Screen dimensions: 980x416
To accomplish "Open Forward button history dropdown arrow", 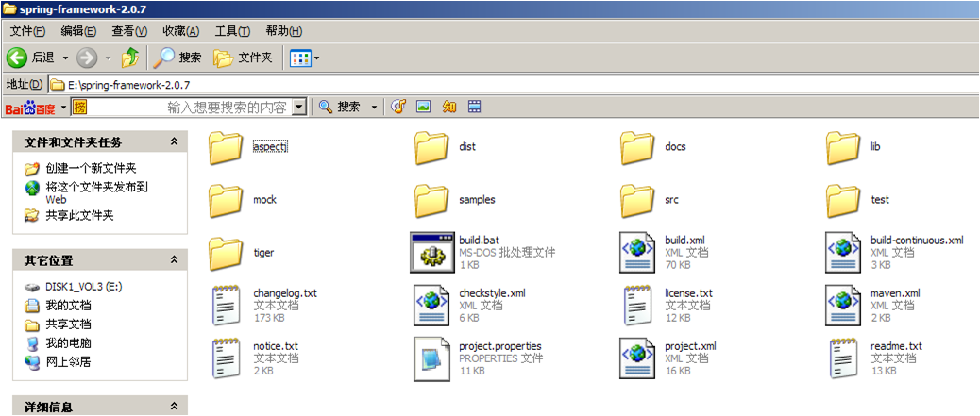I will [x=108, y=58].
